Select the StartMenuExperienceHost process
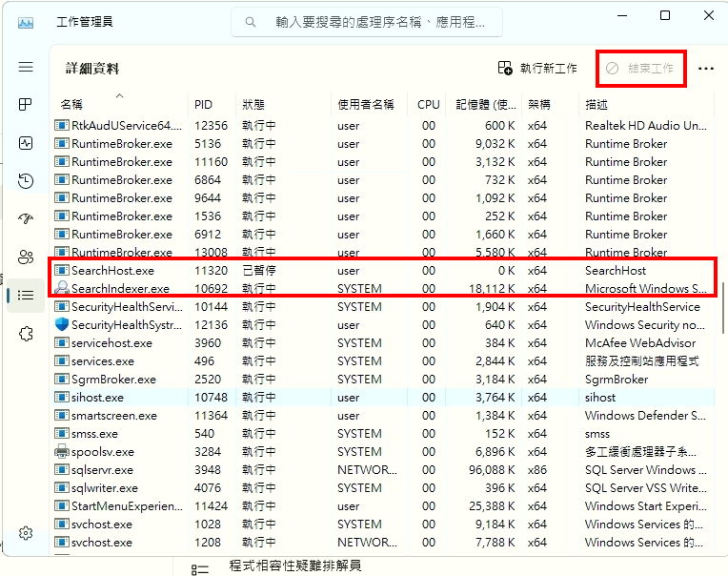 coord(383,505)
